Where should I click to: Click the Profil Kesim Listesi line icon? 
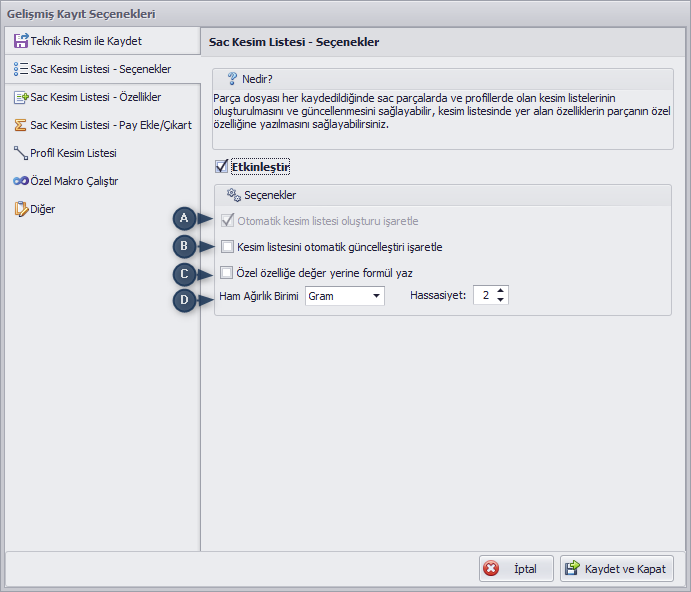21,153
